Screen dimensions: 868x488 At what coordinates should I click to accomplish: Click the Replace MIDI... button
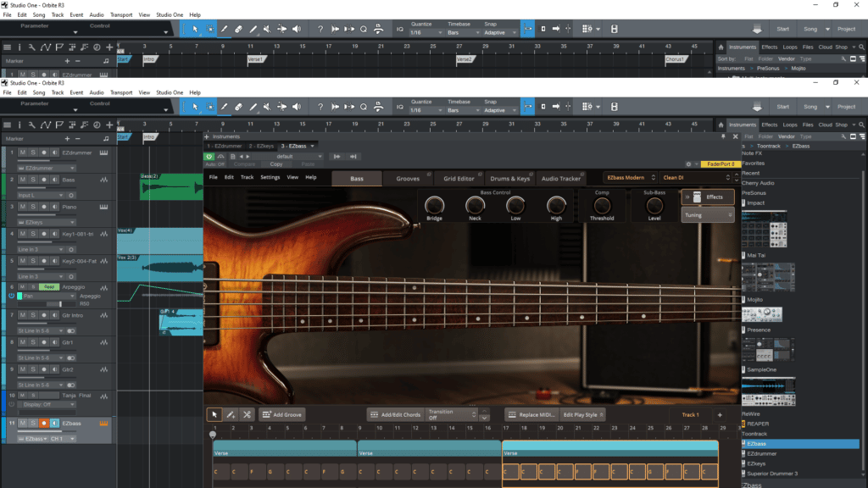point(531,414)
